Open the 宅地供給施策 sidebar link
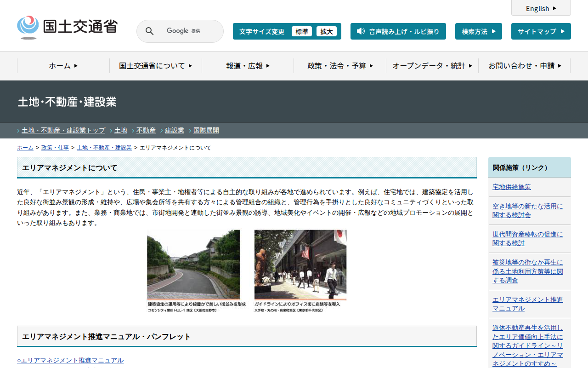 [511, 187]
